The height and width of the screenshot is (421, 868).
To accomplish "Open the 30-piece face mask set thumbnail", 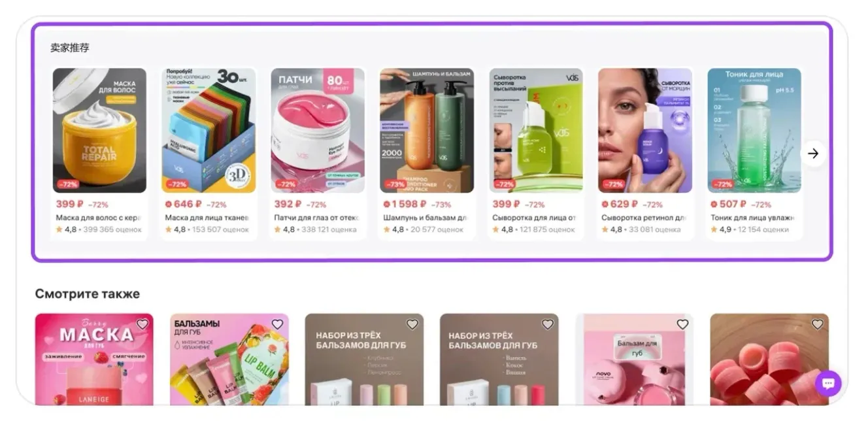I will pos(209,130).
